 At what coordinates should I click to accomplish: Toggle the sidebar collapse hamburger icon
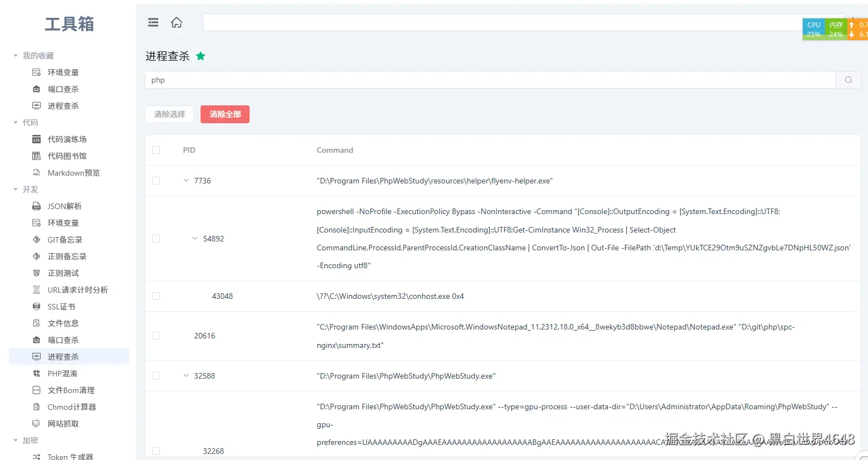point(153,22)
